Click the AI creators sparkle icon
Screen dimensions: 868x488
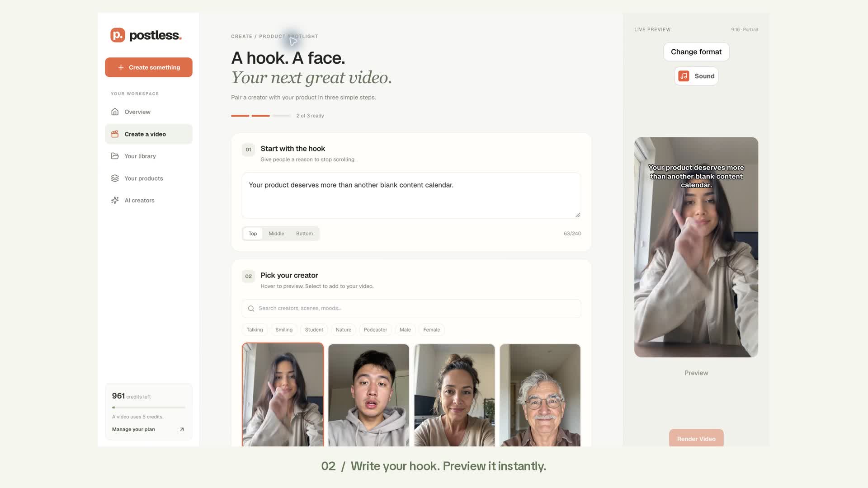pos(115,200)
